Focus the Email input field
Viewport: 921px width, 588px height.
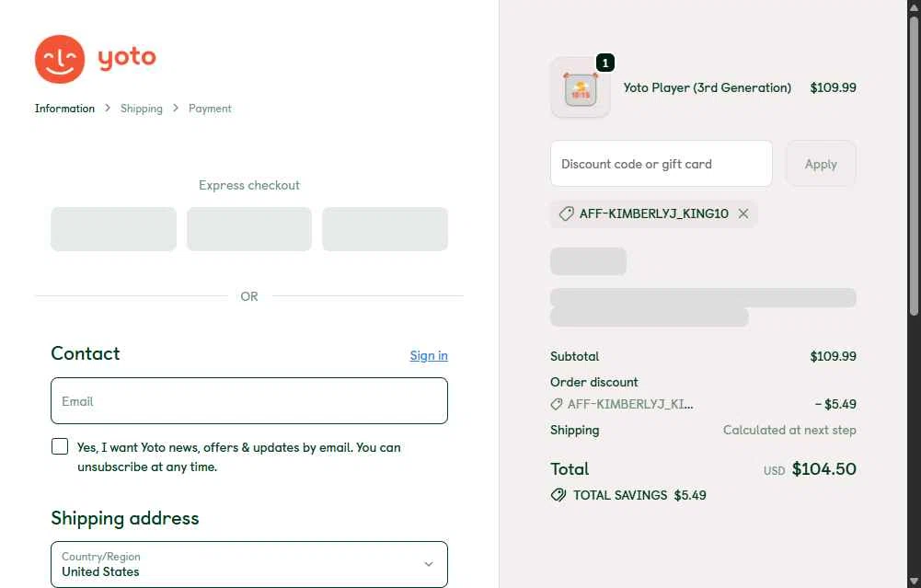pyautogui.click(x=248, y=401)
